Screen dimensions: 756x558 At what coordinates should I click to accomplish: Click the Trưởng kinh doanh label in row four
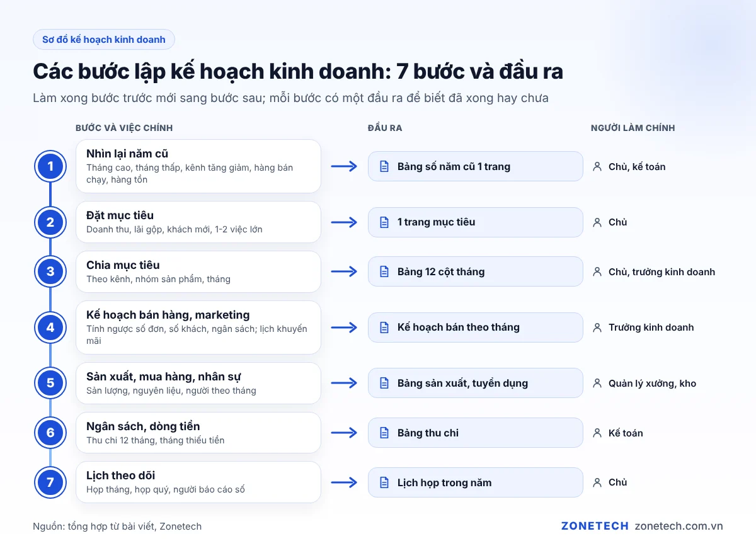pos(651,327)
